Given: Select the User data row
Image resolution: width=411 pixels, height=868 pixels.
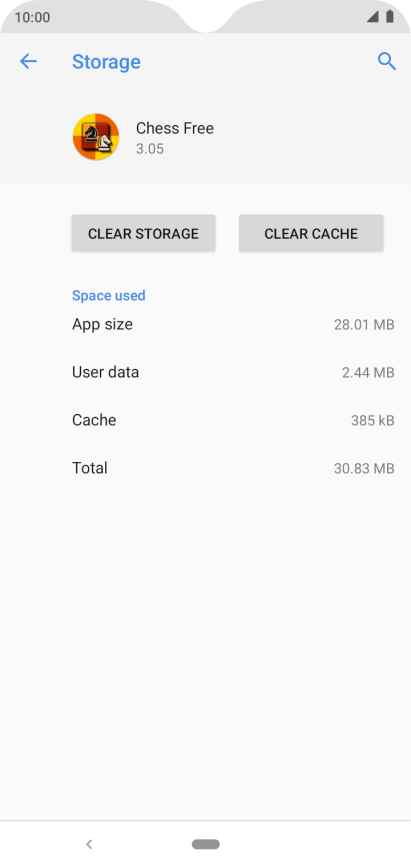Looking at the screenshot, I should [233, 373].
